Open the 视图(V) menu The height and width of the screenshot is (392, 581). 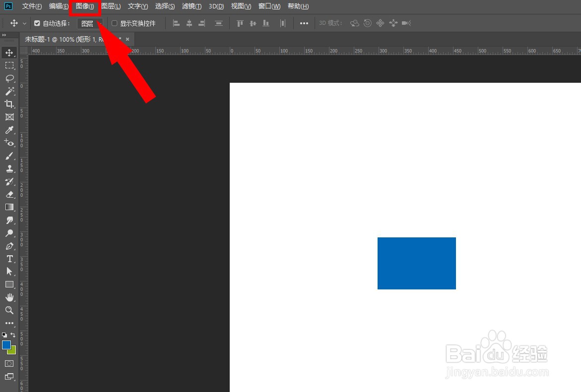click(241, 6)
